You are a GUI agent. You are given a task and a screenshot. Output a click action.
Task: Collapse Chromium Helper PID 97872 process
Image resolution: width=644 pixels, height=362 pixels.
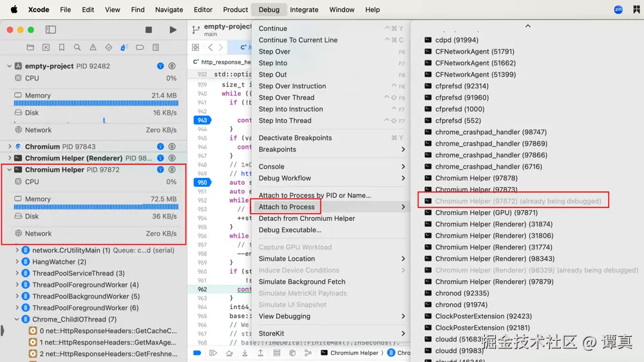click(9, 169)
